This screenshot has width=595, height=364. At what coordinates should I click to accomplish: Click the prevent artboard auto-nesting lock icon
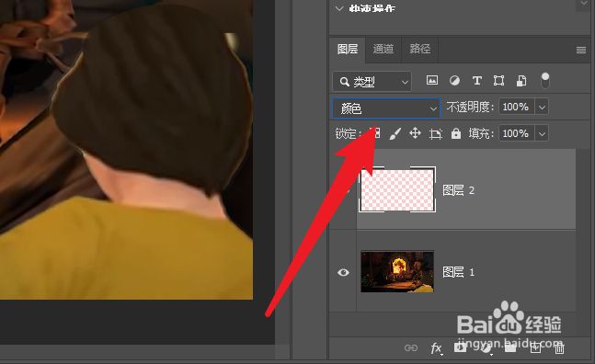[436, 134]
